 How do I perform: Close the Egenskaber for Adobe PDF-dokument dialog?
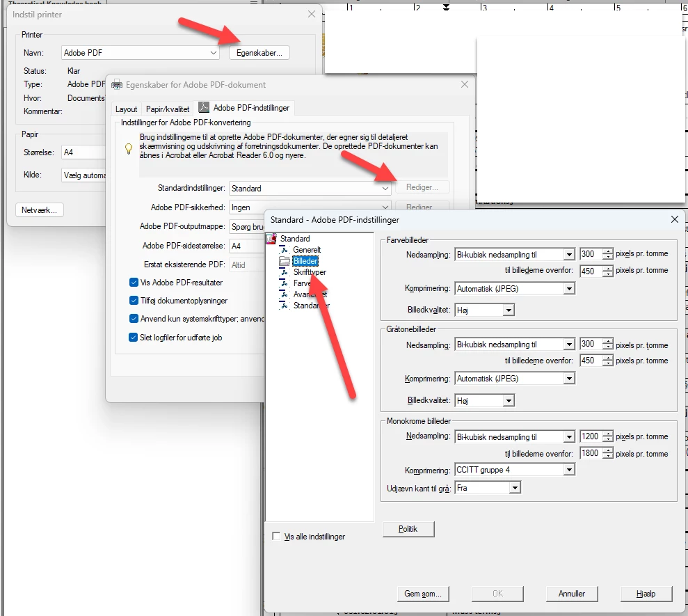465,84
